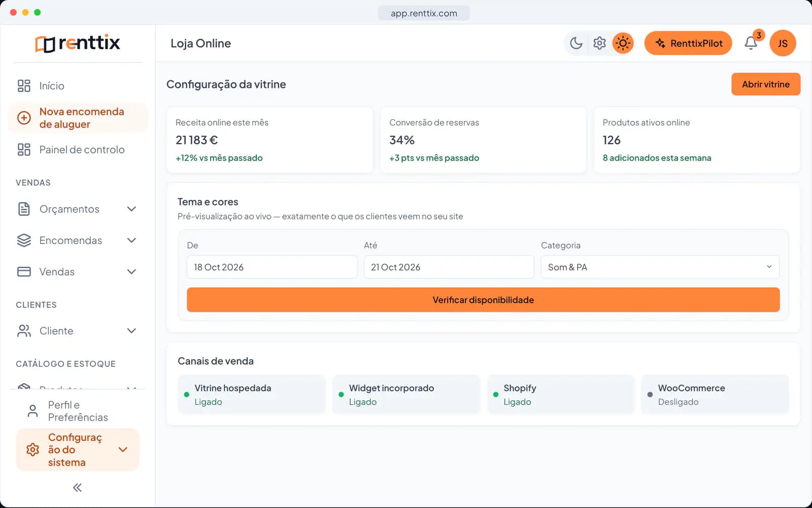Expand Configuração do sistema chevron
The width and height of the screenshot is (812, 508).
[x=123, y=450]
